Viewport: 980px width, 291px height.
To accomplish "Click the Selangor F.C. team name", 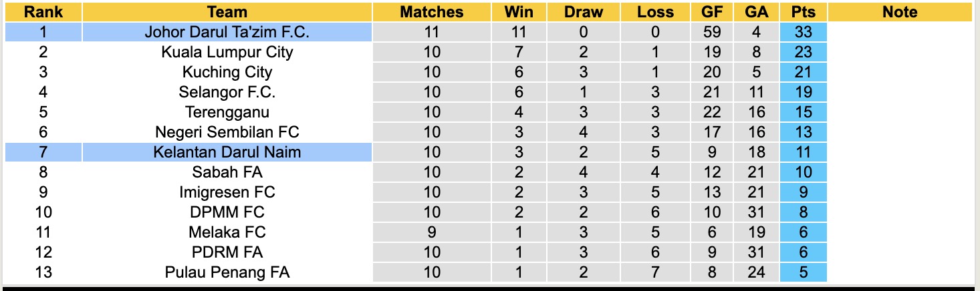I will click(227, 92).
